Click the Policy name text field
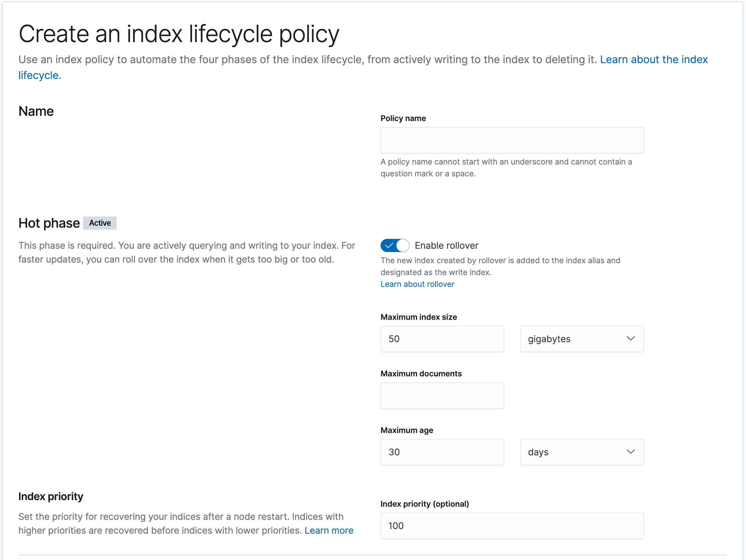The width and height of the screenshot is (746, 560). pyautogui.click(x=512, y=140)
